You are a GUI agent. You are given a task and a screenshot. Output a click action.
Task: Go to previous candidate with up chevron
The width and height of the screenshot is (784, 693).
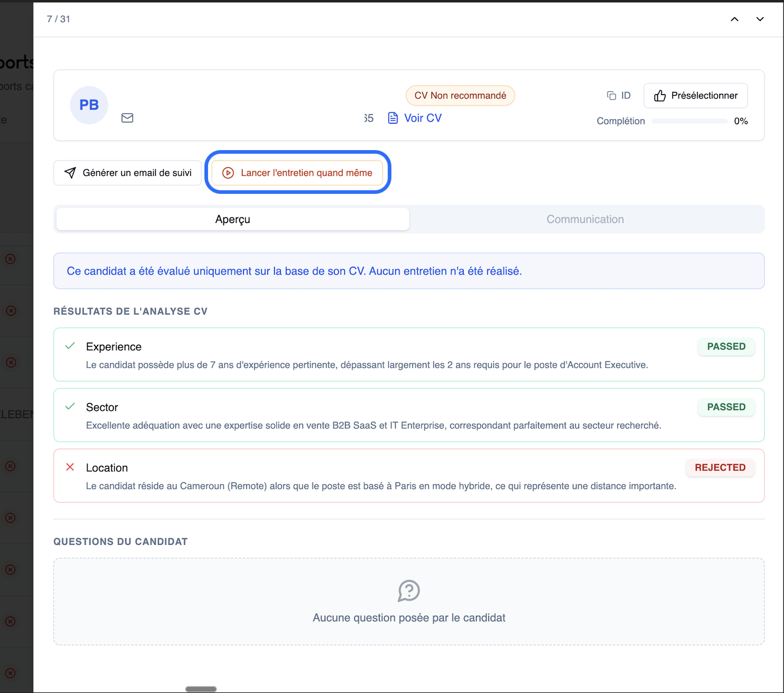(x=735, y=19)
